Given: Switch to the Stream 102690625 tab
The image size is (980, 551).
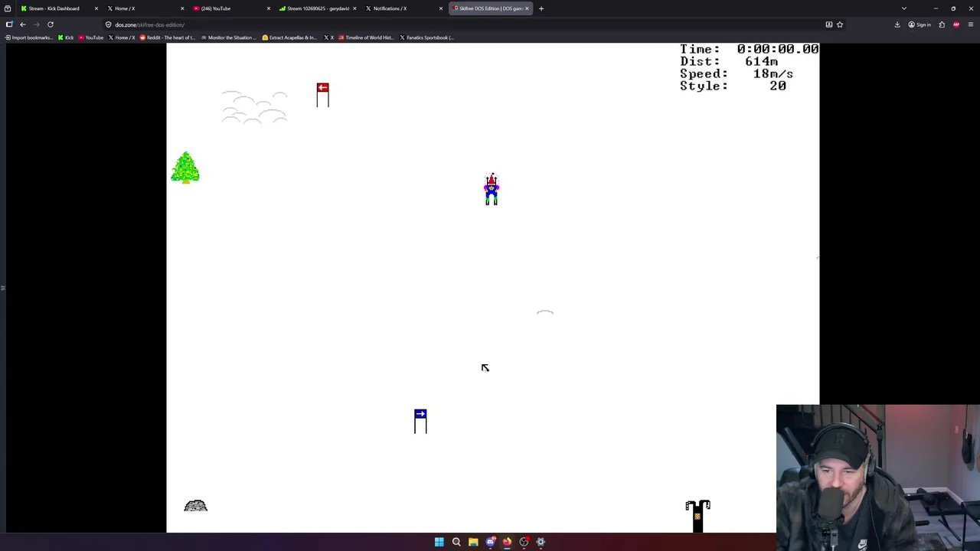Looking at the screenshot, I should (x=318, y=8).
